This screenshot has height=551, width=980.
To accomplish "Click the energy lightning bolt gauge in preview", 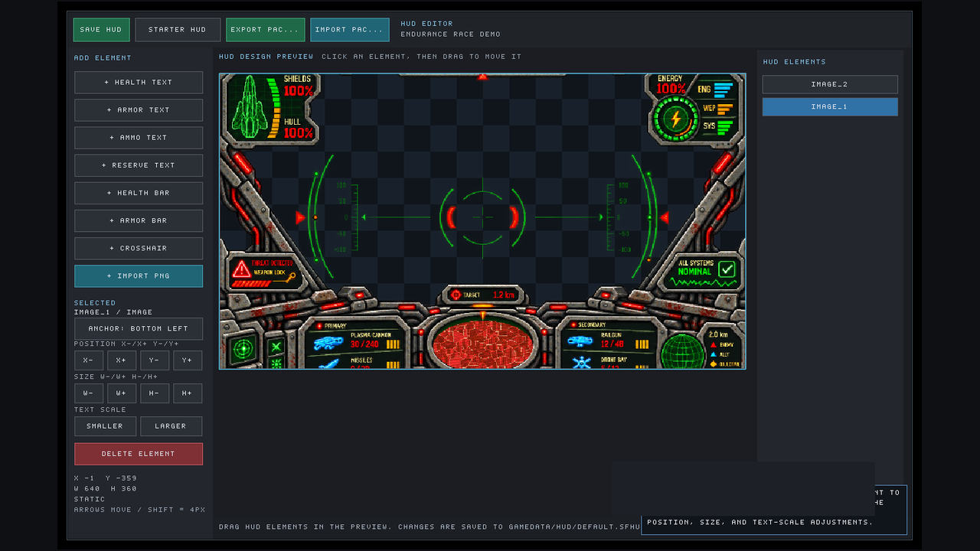I will pos(675,119).
